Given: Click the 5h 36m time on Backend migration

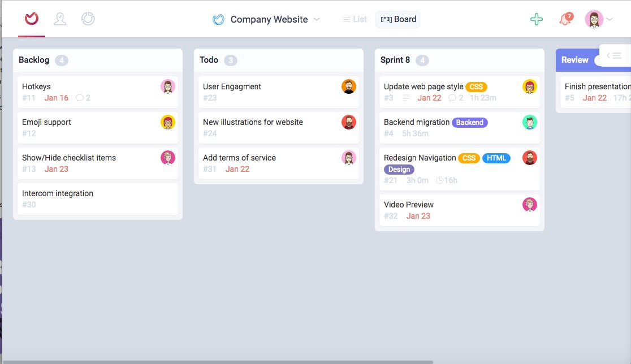Looking at the screenshot, I should pyautogui.click(x=416, y=133).
